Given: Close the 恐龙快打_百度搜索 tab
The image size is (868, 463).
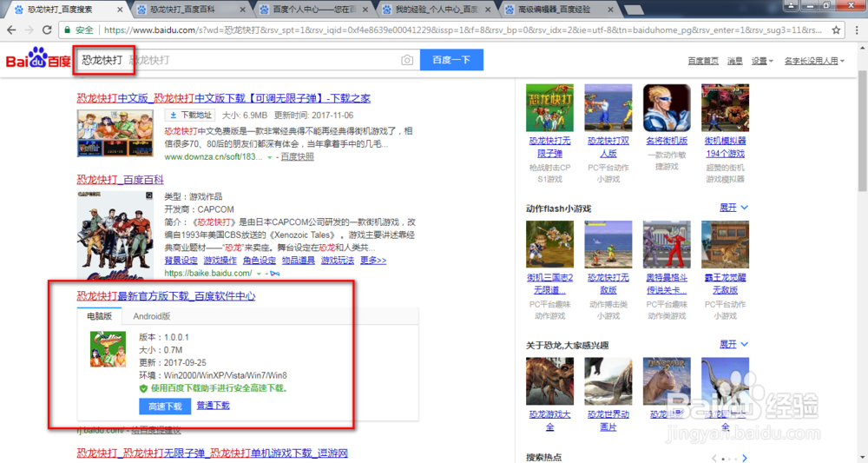Looking at the screenshot, I should [x=120, y=10].
